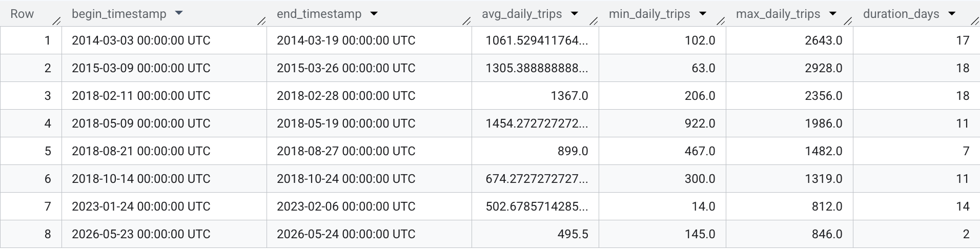This screenshot has height=249, width=980.
Task: Click max_daily_trips column resize handle icon
Action: [848, 21]
